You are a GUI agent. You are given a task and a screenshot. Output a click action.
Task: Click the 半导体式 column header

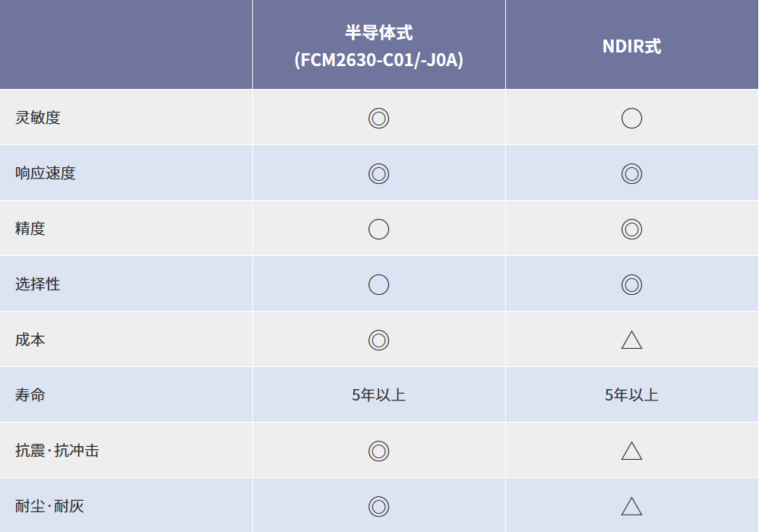click(x=378, y=46)
